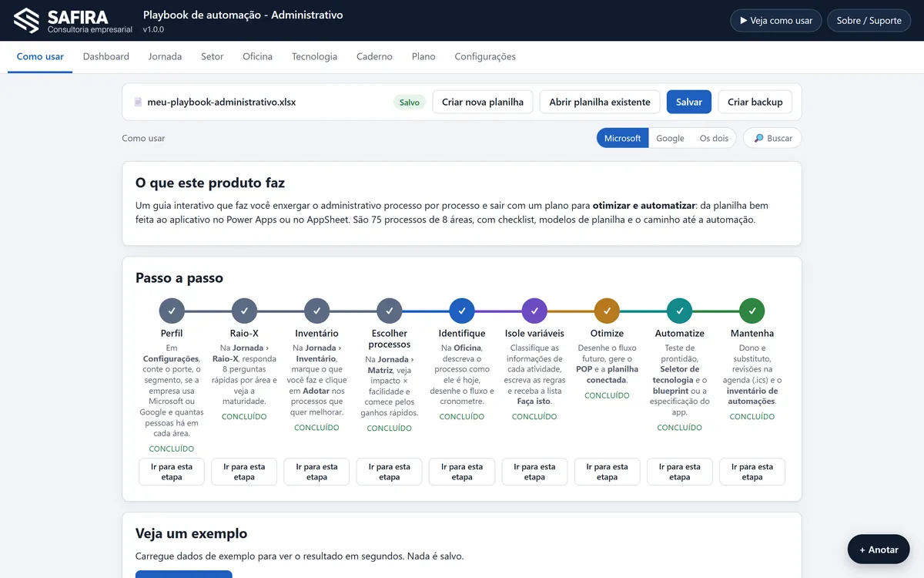This screenshot has height=578, width=924.
Task: Switch to the Tecnologia tab
Action: tap(314, 56)
